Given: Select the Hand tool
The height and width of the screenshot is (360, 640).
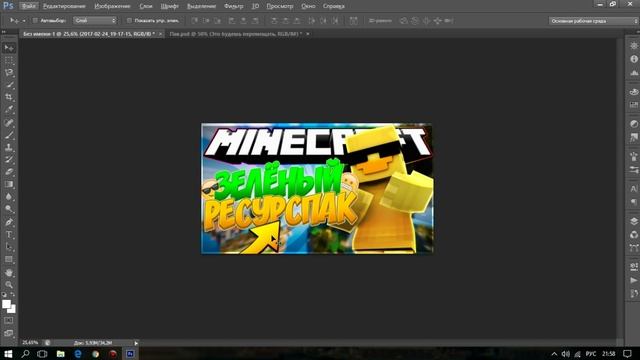Looking at the screenshot, I should (x=9, y=272).
